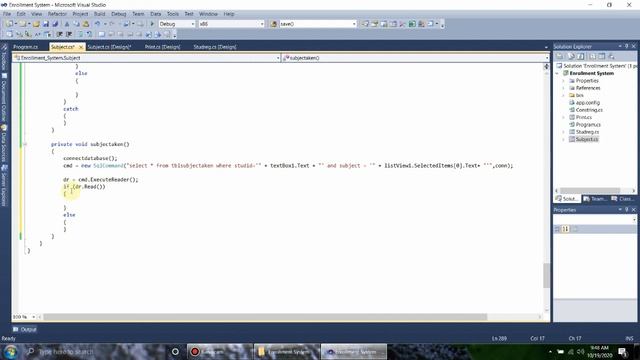Click Solution Explorer's Refresh icon
This screenshot has height=360, width=640.
pos(580,56)
